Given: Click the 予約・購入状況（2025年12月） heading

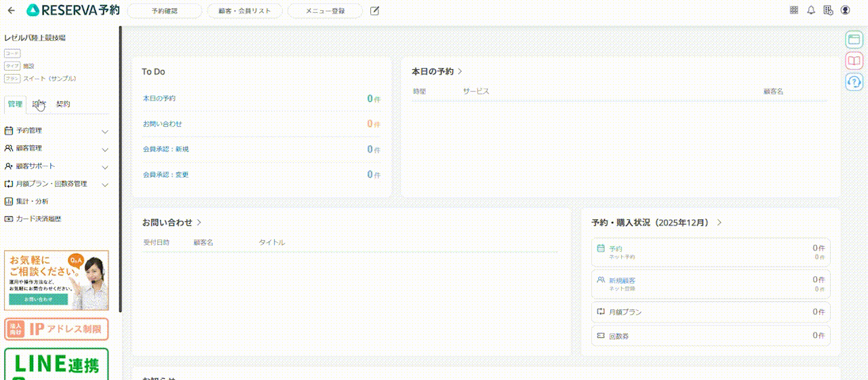Looking at the screenshot, I should pyautogui.click(x=650, y=223).
